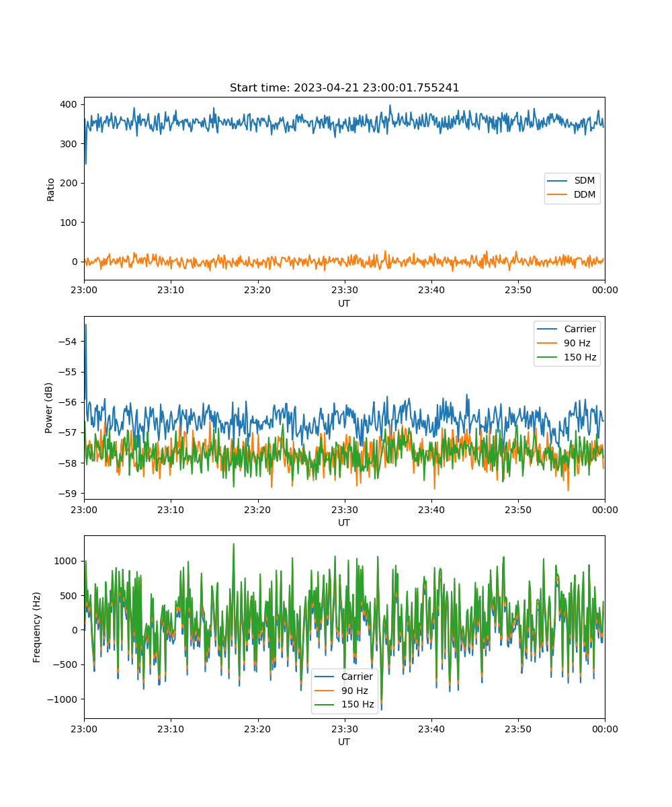Click UT label beneath the frequency plot
The image size is (672, 807).
344,742
